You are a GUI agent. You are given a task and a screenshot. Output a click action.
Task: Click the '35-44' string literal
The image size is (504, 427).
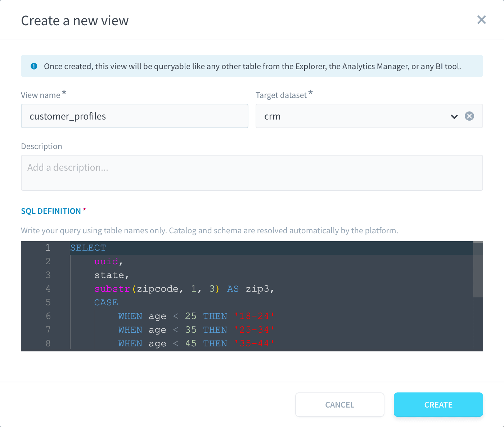click(254, 343)
